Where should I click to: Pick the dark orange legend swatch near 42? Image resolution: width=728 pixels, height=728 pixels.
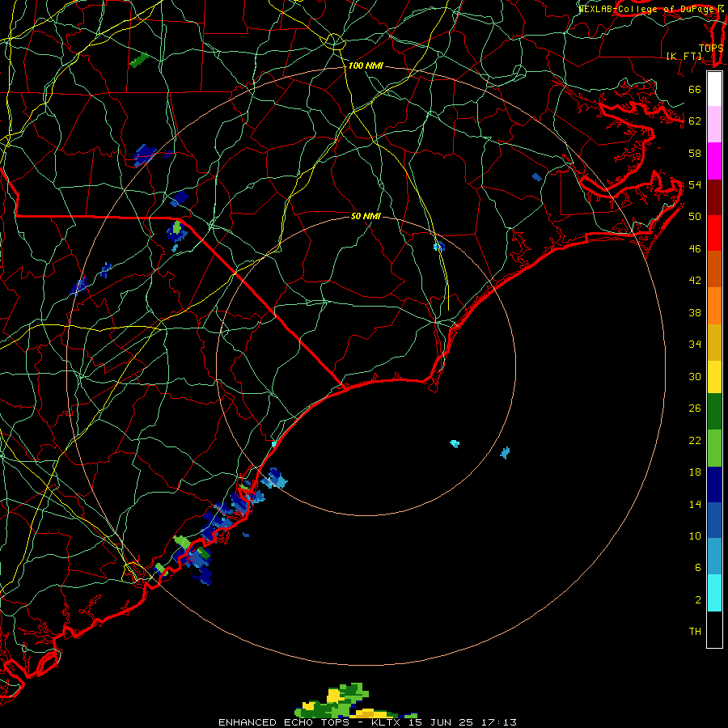[714, 269]
